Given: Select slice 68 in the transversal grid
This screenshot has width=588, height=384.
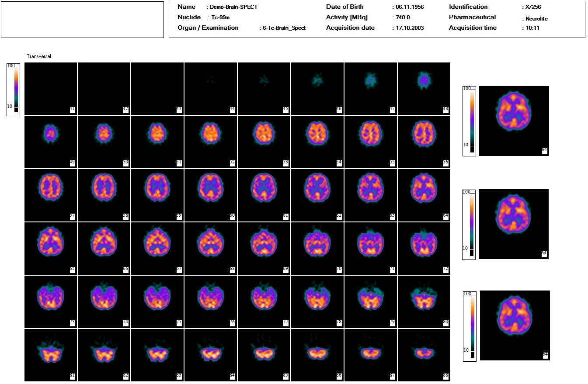Looking at the screenshot, I should pos(210,248).
